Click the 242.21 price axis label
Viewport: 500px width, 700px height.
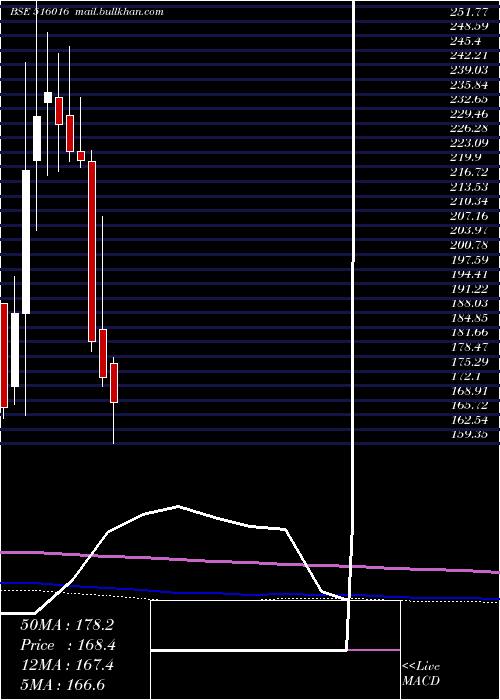point(469,56)
